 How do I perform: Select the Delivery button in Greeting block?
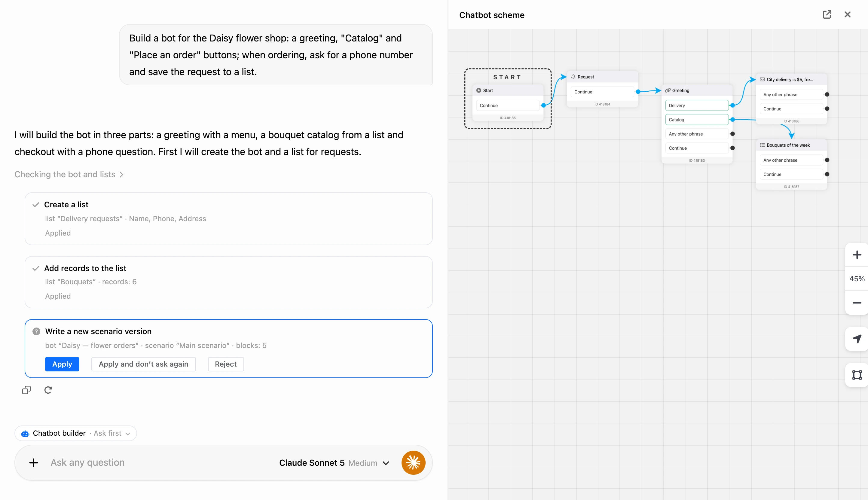click(697, 105)
